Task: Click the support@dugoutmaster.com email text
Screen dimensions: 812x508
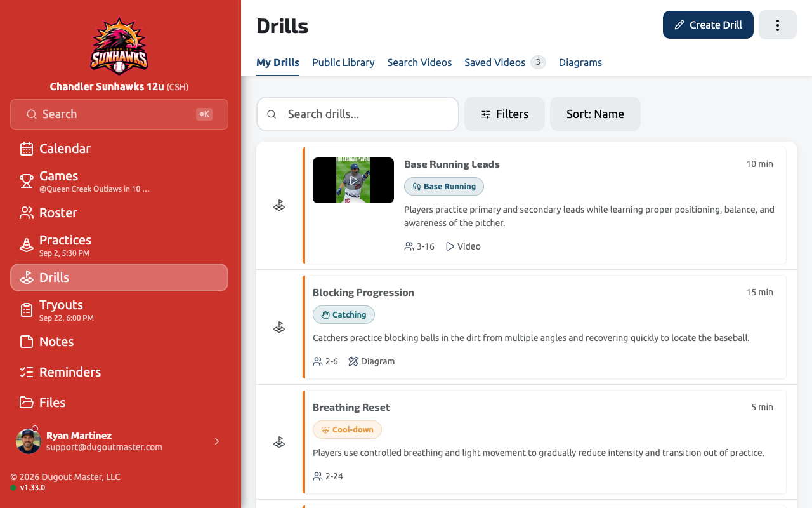Action: pos(104,447)
